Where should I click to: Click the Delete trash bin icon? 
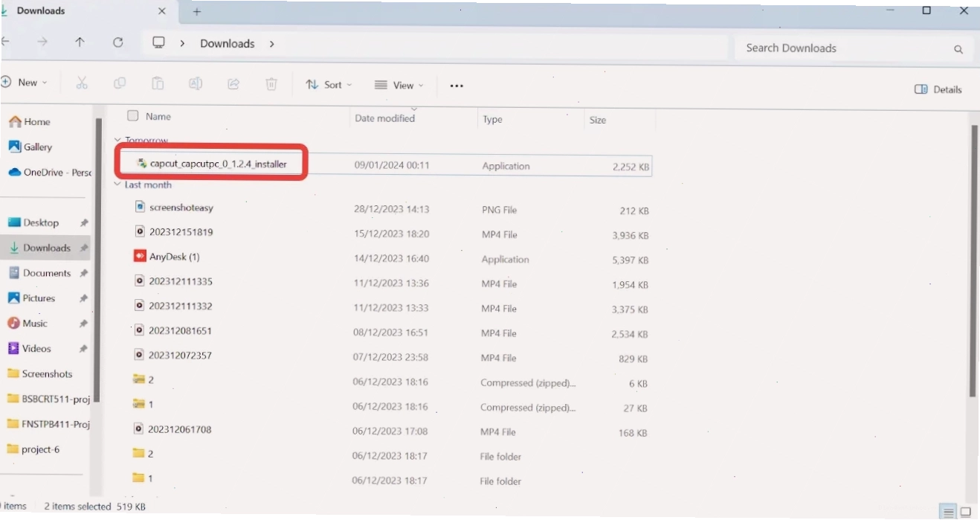(271, 84)
